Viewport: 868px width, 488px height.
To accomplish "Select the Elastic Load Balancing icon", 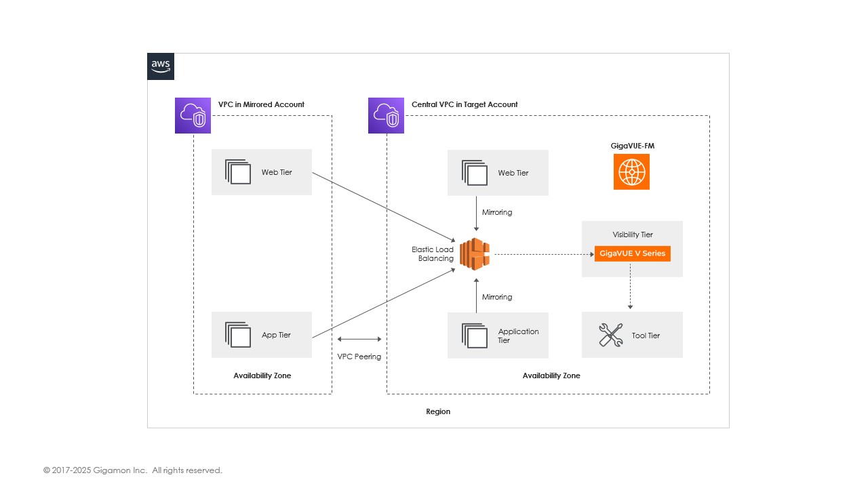I will [x=475, y=254].
